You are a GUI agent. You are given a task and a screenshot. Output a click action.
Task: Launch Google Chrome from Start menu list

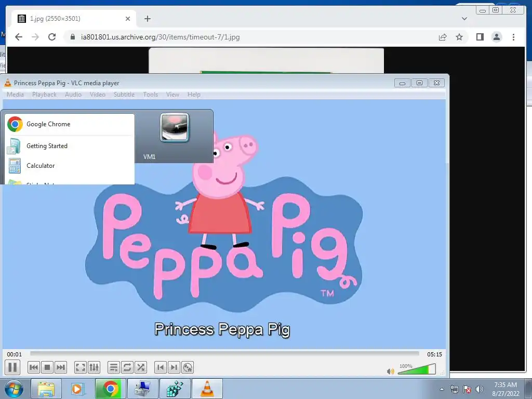tap(69, 124)
